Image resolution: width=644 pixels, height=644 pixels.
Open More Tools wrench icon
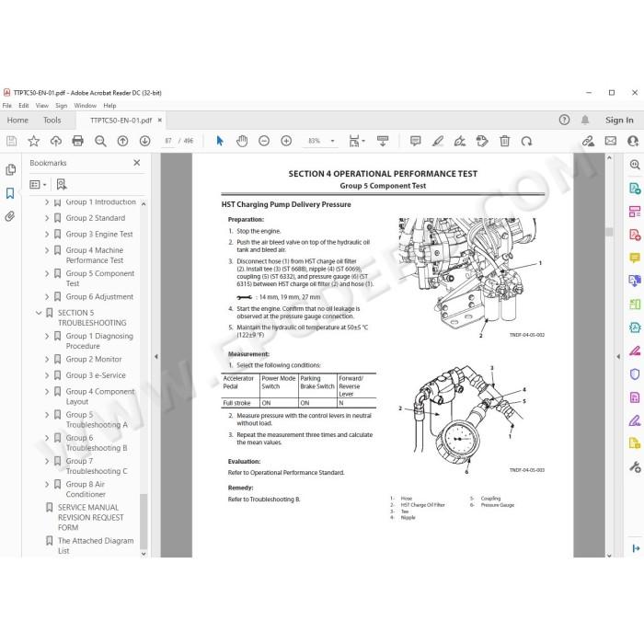(635, 467)
